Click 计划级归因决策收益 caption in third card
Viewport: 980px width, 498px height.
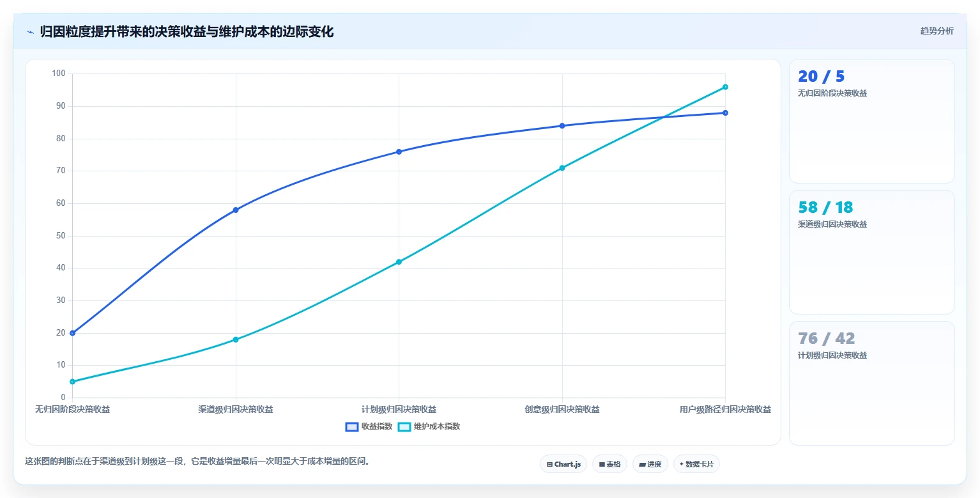click(832, 355)
